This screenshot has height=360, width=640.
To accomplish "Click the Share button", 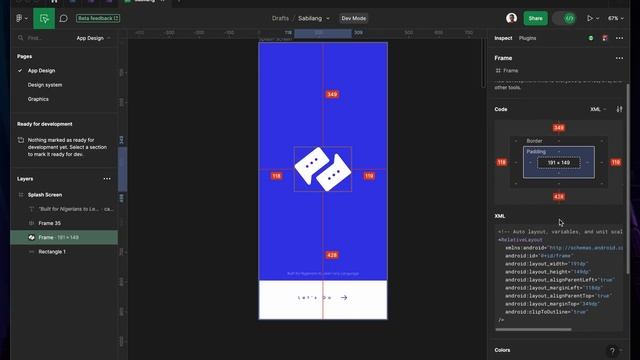I will [536, 18].
